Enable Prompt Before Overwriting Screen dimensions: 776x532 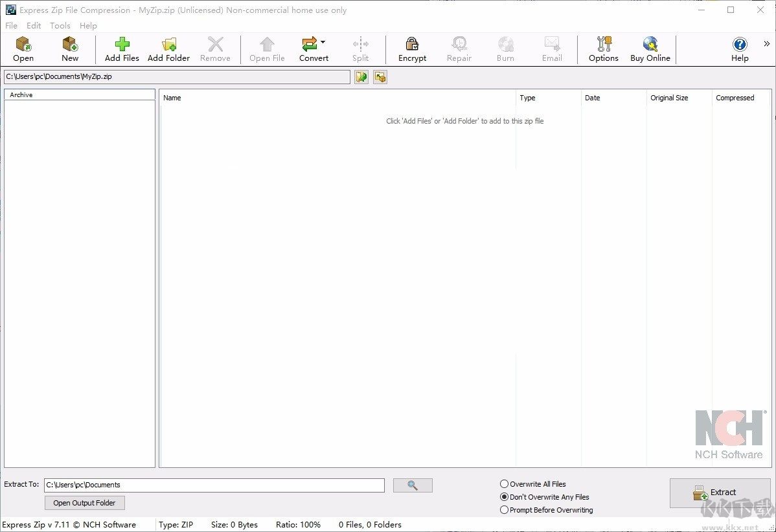(x=504, y=509)
